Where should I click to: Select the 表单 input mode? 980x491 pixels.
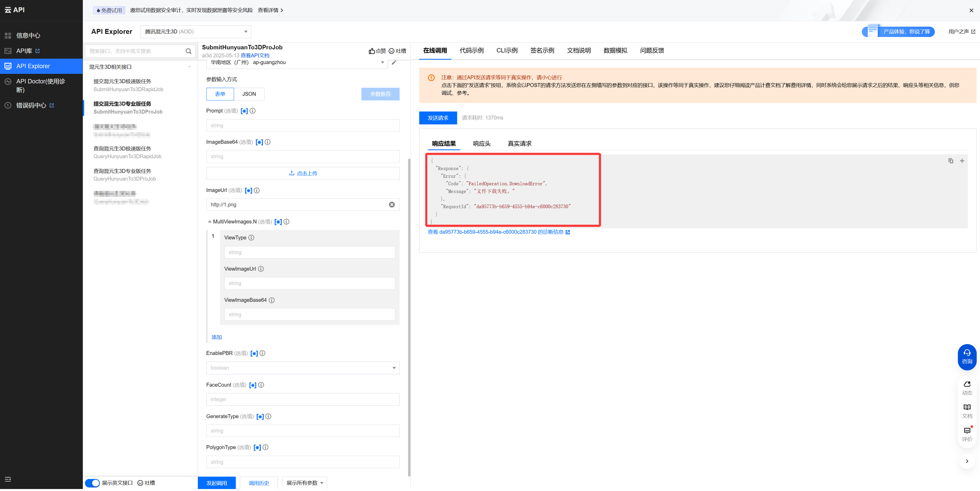click(220, 94)
